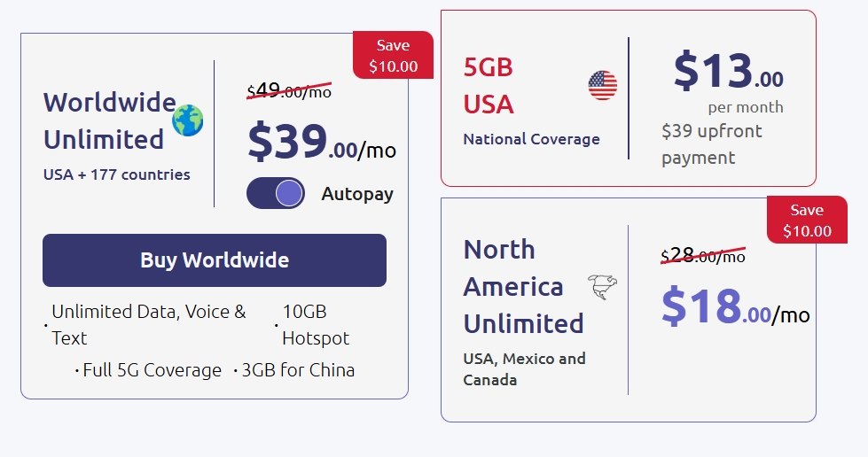Click the 10GB Hotspot feature item
The height and width of the screenshot is (457, 868).
coord(315,325)
